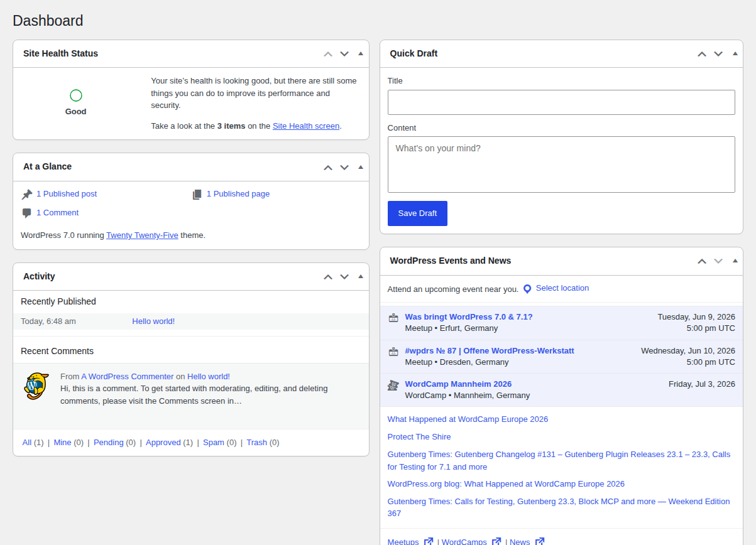Move Quick Draft widget down
The height and width of the screenshot is (545, 756).
coord(718,54)
